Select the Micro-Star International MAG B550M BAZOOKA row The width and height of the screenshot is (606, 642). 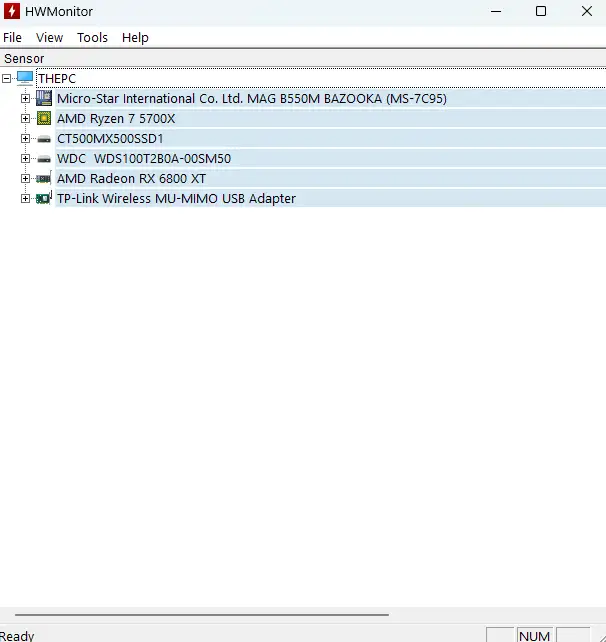tap(330, 98)
